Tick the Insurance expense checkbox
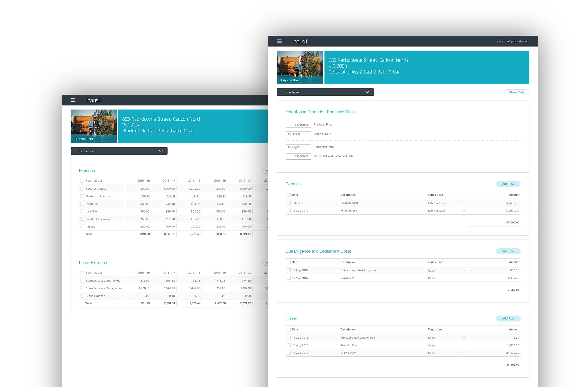Screen dimensions: 588x387 pos(82,204)
